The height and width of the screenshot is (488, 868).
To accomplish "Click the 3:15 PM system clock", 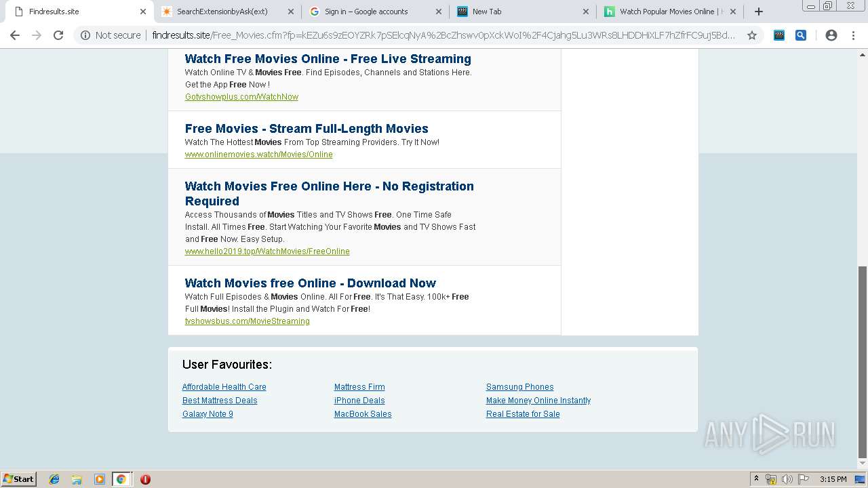I will (x=833, y=479).
